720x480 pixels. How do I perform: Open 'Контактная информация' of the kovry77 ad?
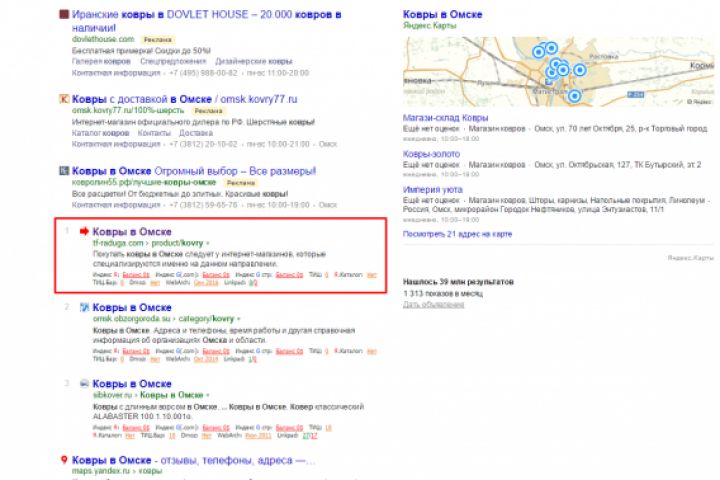pos(116,144)
